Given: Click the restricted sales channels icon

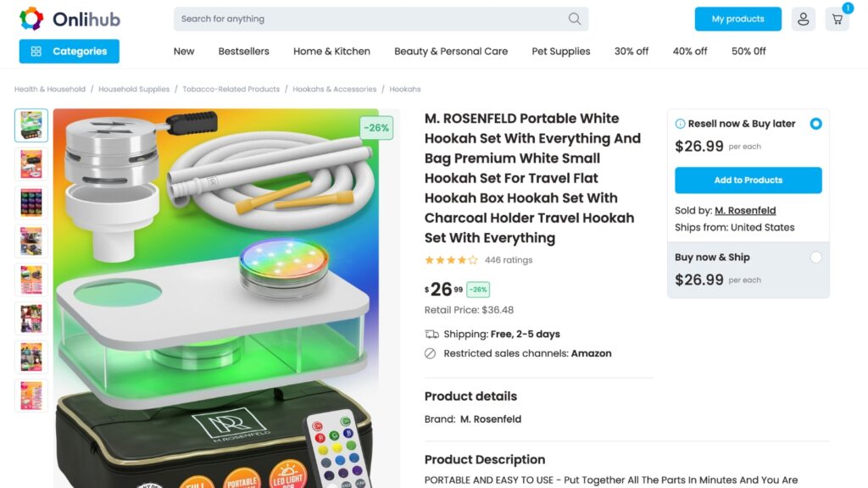Looking at the screenshot, I should click(x=430, y=353).
